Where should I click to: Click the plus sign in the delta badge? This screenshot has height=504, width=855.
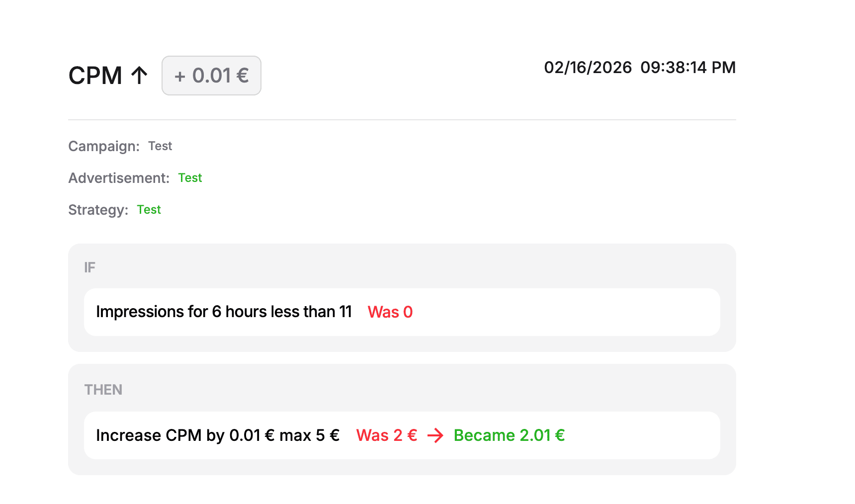pos(180,77)
